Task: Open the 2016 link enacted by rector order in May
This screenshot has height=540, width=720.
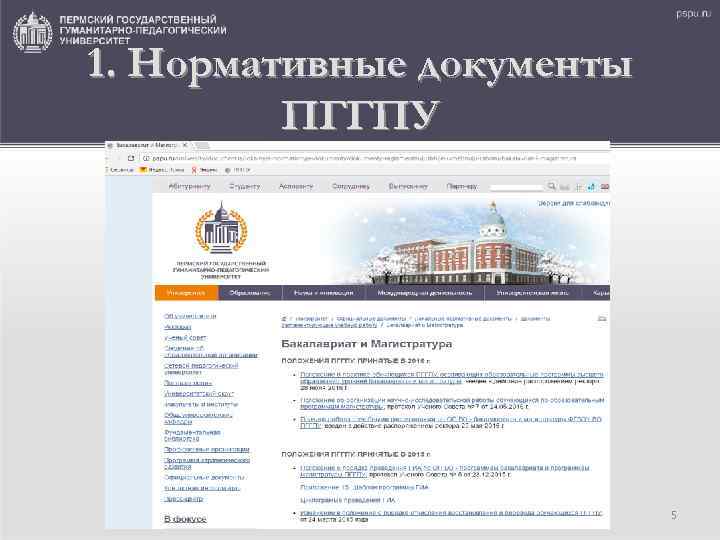Action: click(x=450, y=422)
